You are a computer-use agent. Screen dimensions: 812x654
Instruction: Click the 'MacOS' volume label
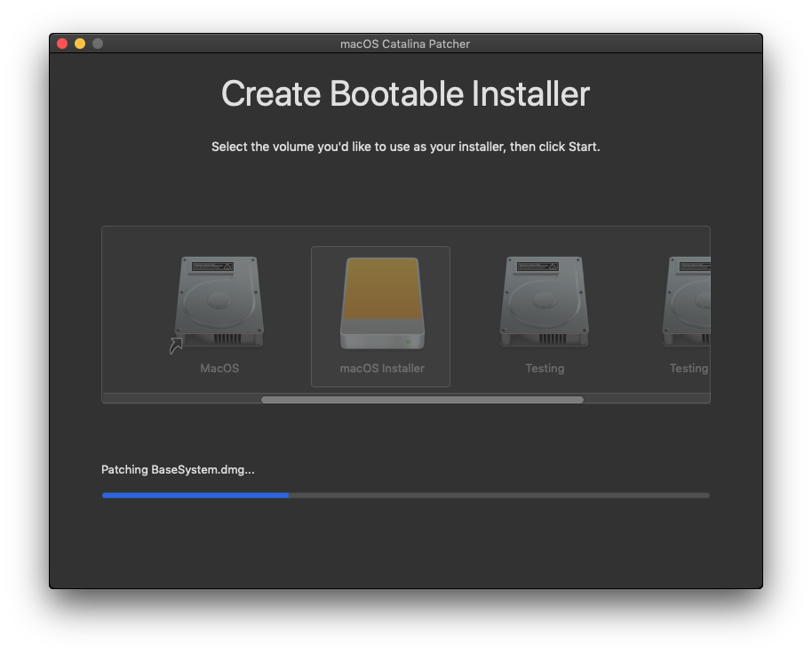219,368
